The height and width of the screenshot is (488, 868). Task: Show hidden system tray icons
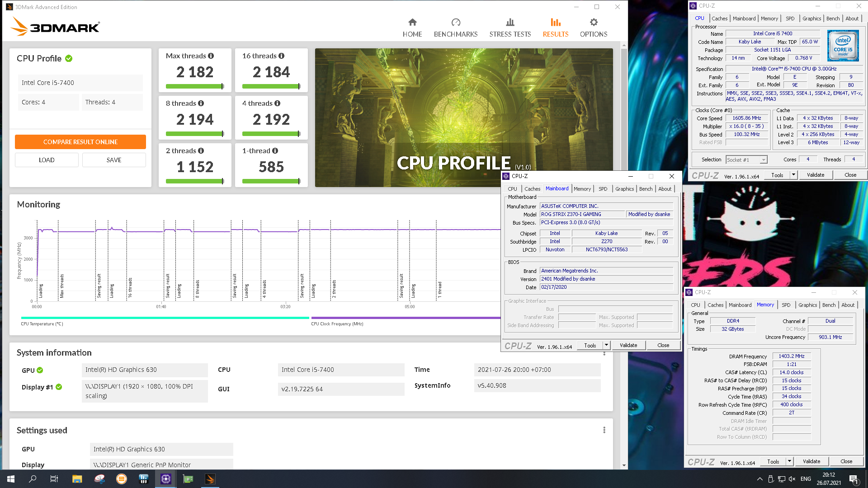pyautogui.click(x=760, y=479)
